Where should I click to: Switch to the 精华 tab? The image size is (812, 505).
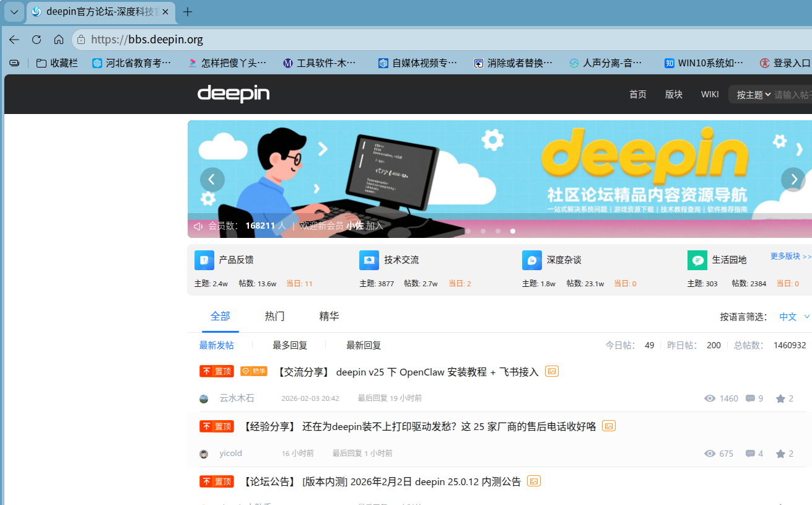[329, 316]
